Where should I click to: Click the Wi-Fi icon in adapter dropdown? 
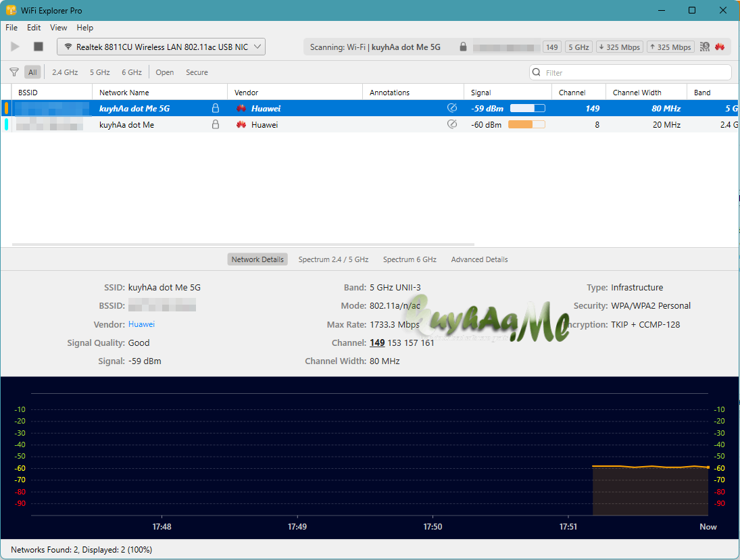[68, 47]
